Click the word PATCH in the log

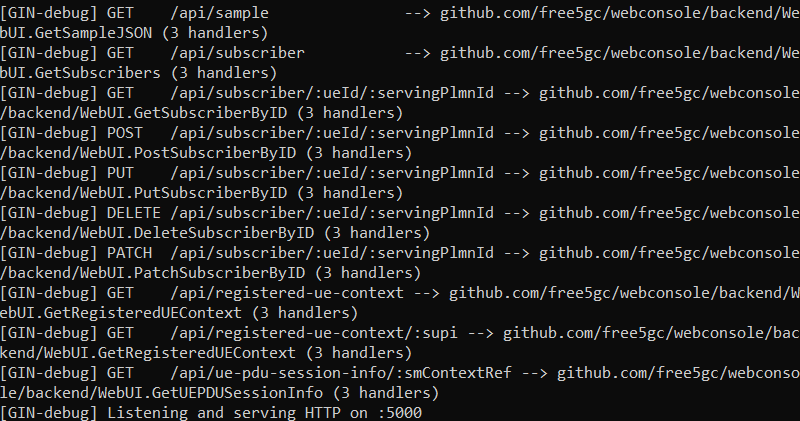pyautogui.click(x=130, y=253)
